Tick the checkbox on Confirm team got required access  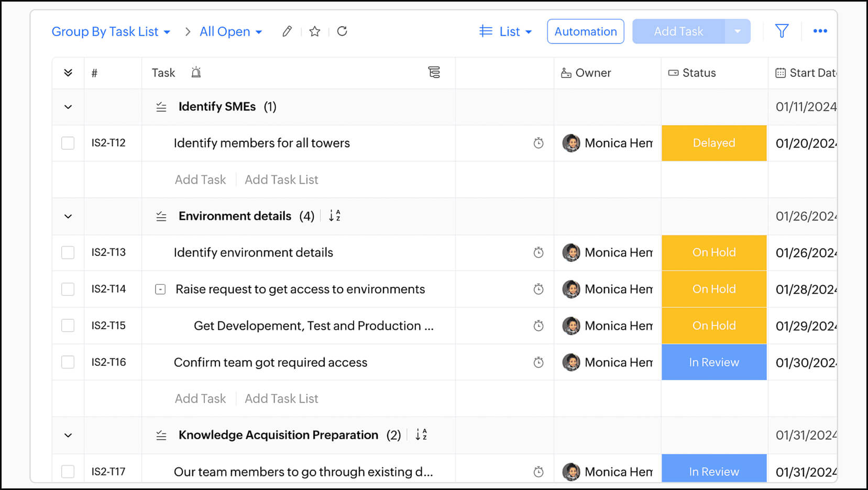coord(68,362)
